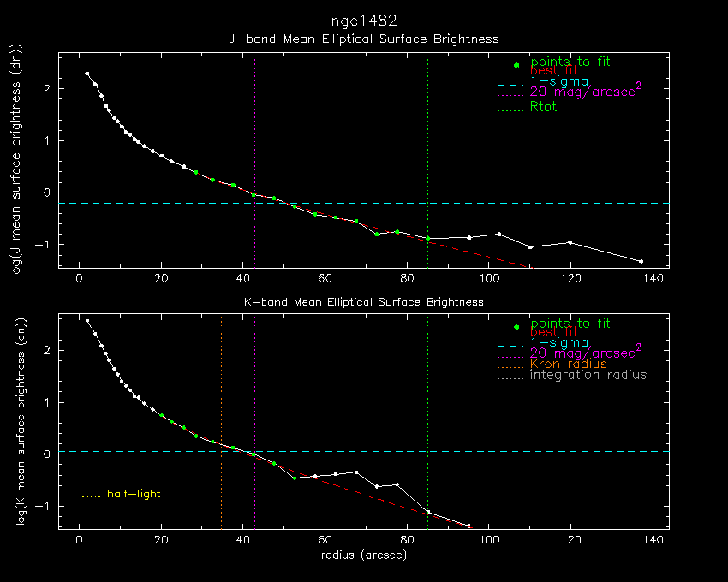Screen dimensions: 728x582
Task: Click 'K-band Mean Elliptical Surface Brightness' heading
Action: [x=363, y=301]
